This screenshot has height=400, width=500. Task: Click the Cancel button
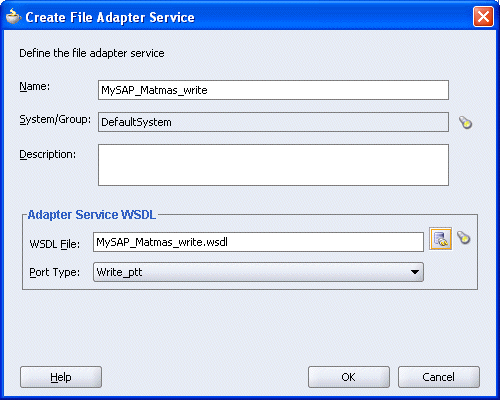(439, 377)
